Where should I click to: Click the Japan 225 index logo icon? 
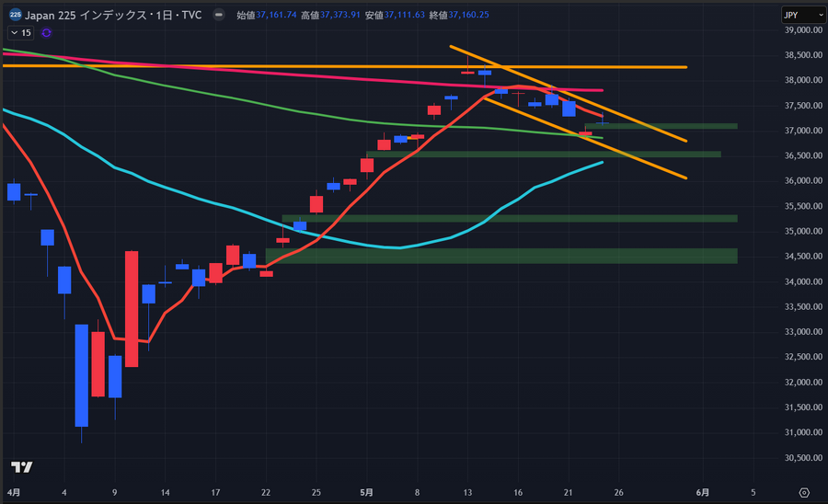[x=16, y=15]
